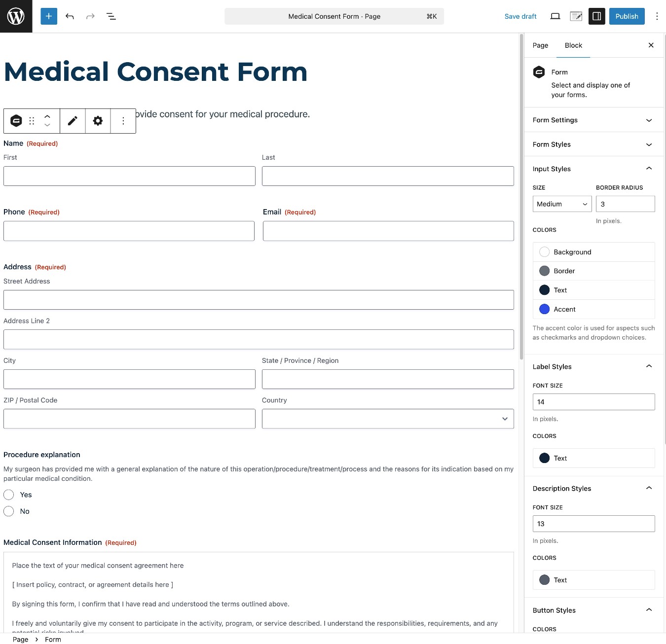Select Yes for Procedure explanation
Image resolution: width=666 pixels, height=644 pixels.
tap(9, 495)
